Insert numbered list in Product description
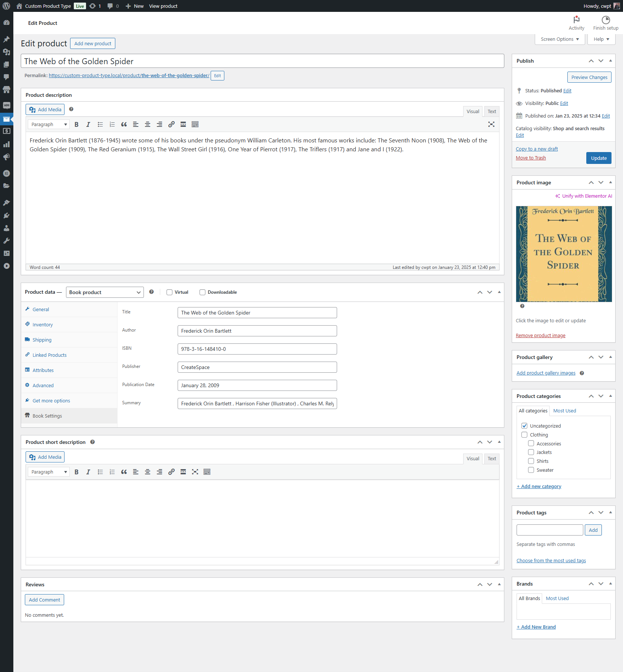623x672 pixels. (112, 125)
